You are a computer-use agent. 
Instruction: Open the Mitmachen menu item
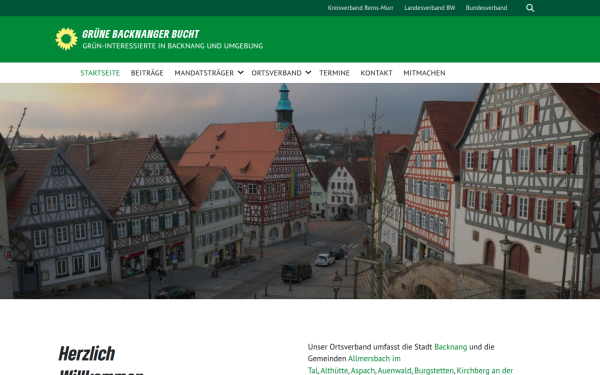click(424, 73)
